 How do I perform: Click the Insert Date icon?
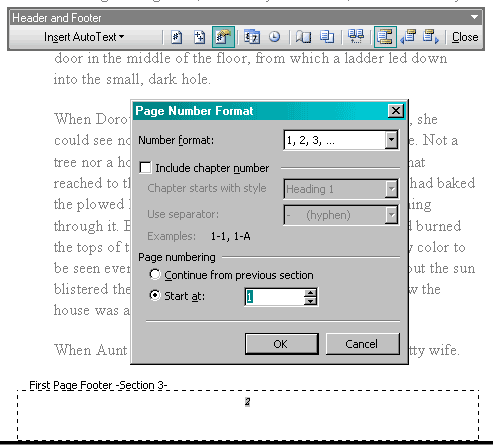(252, 37)
